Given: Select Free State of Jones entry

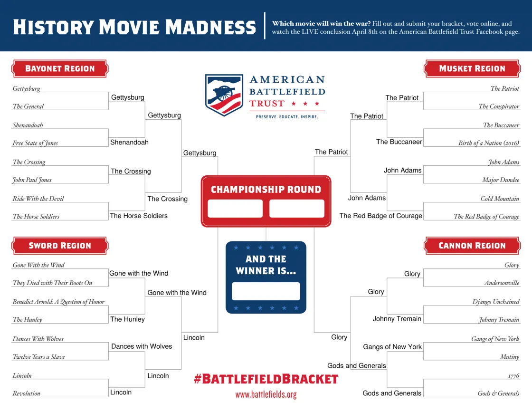Looking at the screenshot, I should point(35,143).
